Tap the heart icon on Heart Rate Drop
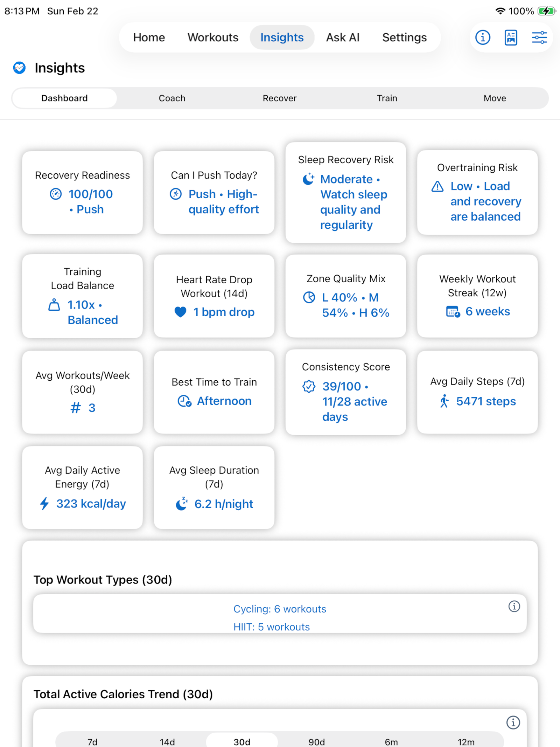This screenshot has height=747, width=560. click(x=181, y=312)
